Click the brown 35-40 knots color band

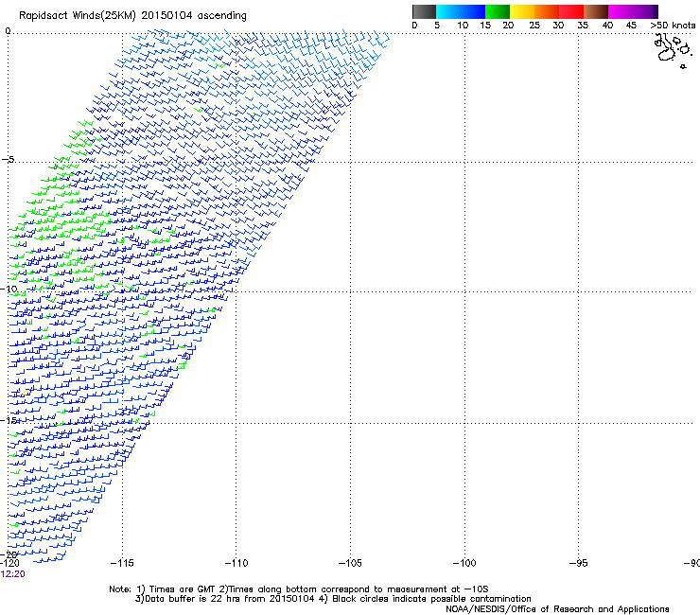point(596,11)
